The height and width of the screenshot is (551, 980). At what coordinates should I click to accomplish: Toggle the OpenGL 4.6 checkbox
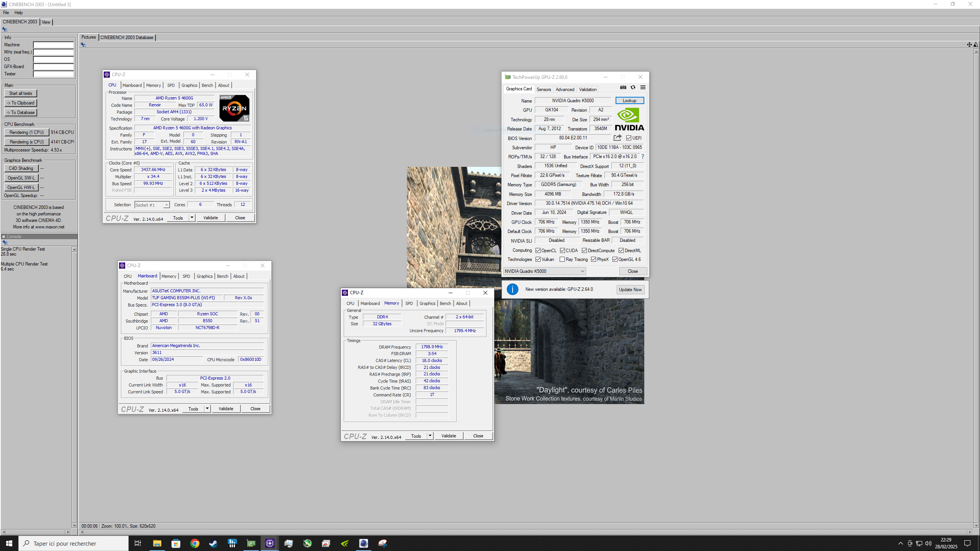click(x=615, y=259)
